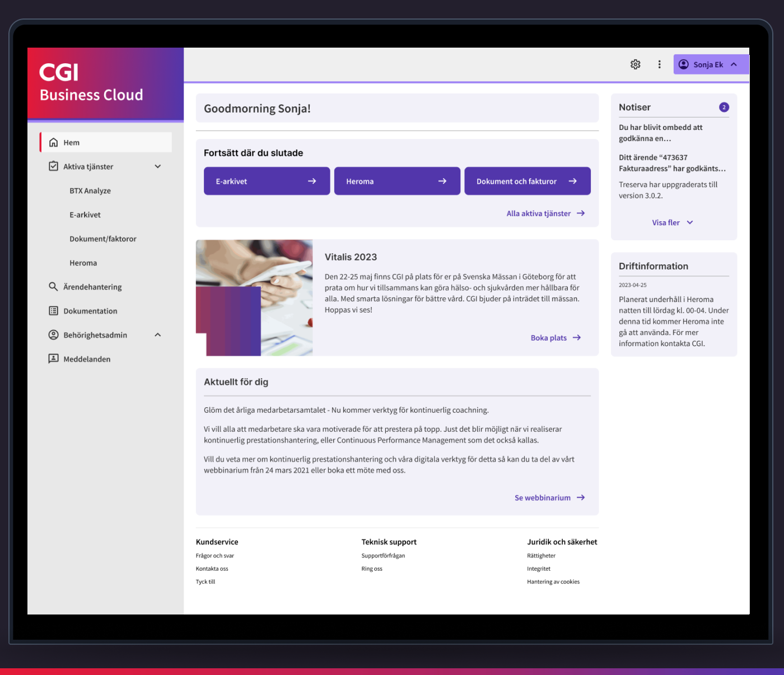Viewport: 784px width, 675px height.
Task: Expand notifications with Visa fler
Action: (666, 222)
